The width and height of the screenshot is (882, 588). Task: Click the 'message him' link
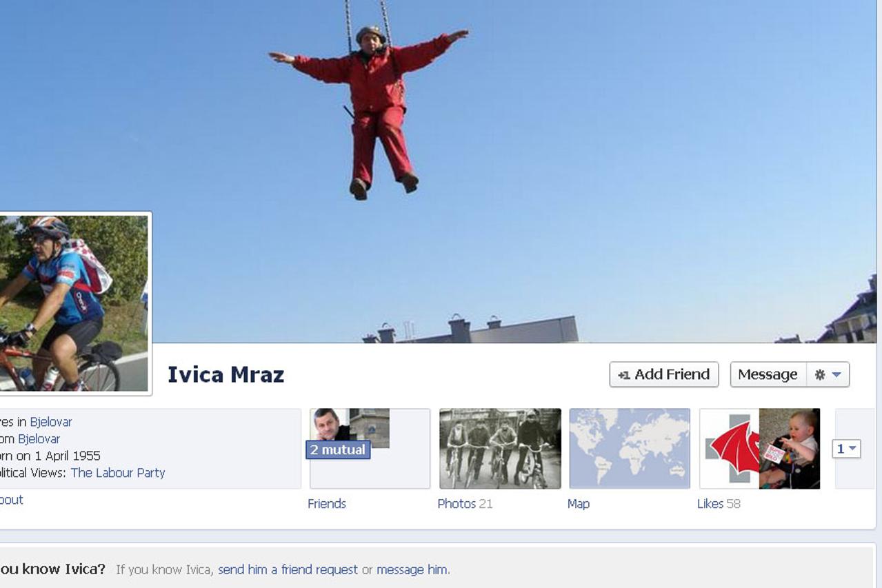tap(412, 569)
